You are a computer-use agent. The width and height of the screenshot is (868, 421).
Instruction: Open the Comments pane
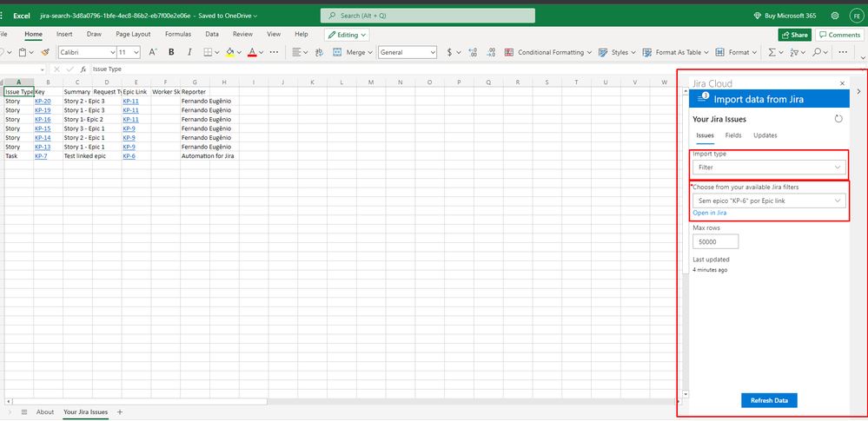point(840,35)
